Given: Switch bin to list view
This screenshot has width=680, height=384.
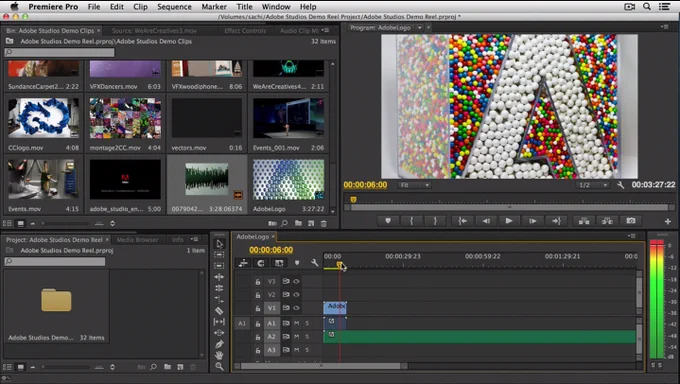Looking at the screenshot, I should (x=7, y=223).
